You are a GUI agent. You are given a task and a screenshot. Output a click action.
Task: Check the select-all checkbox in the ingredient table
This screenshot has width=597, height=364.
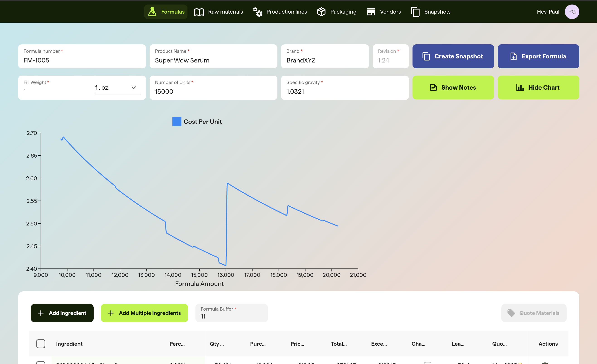(x=41, y=344)
